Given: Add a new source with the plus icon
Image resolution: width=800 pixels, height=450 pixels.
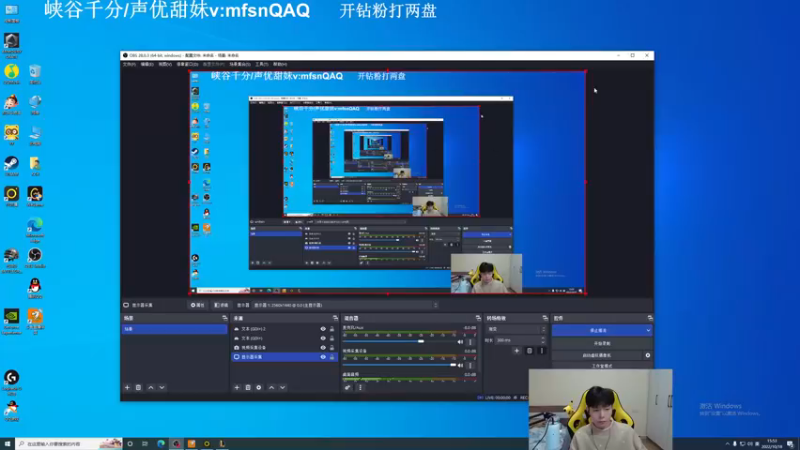Looking at the screenshot, I should coord(237,387).
